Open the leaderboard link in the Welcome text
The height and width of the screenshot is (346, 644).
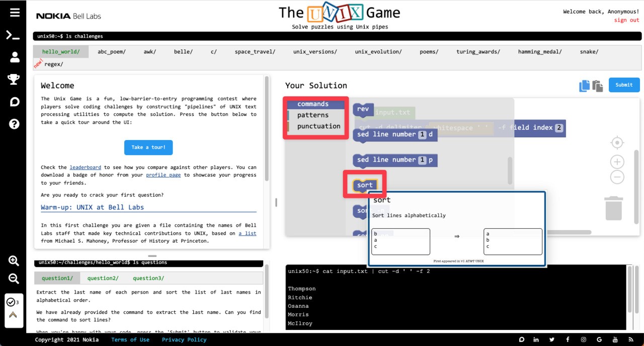coord(85,167)
